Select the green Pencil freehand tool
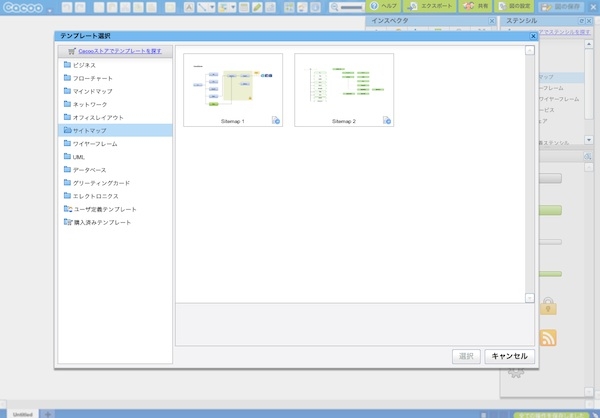This screenshot has height=418, width=600. [257, 7]
